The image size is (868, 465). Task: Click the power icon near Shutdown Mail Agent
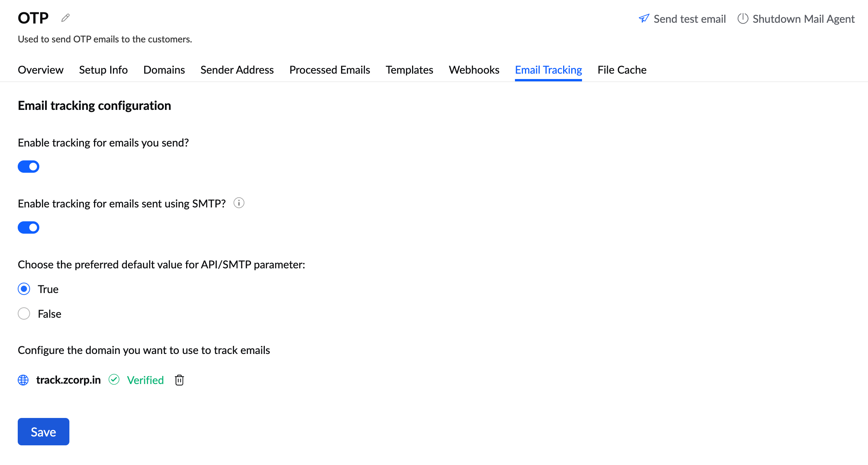[742, 18]
